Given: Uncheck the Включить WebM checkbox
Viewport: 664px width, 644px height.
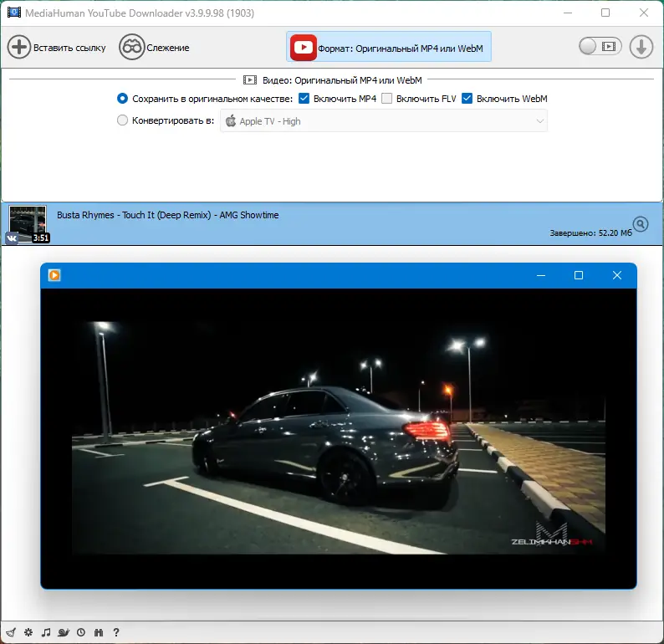Looking at the screenshot, I should [x=467, y=99].
